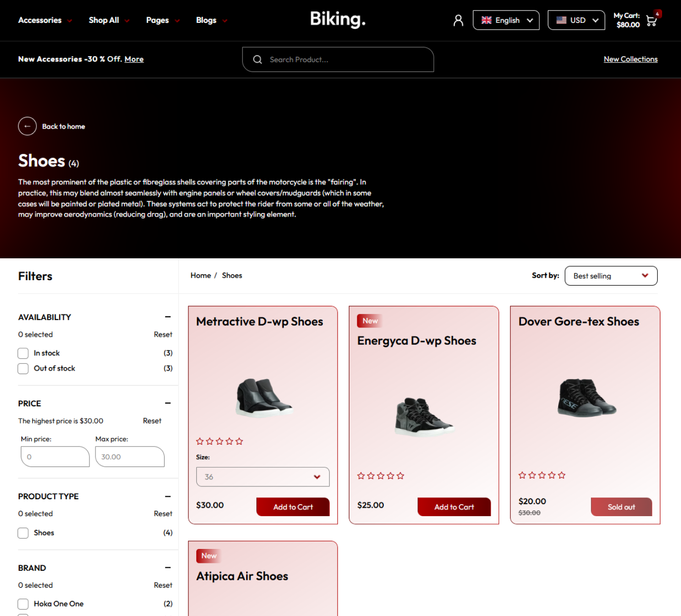Click the Min price input
Viewport: 681px width, 616px height.
click(55, 457)
